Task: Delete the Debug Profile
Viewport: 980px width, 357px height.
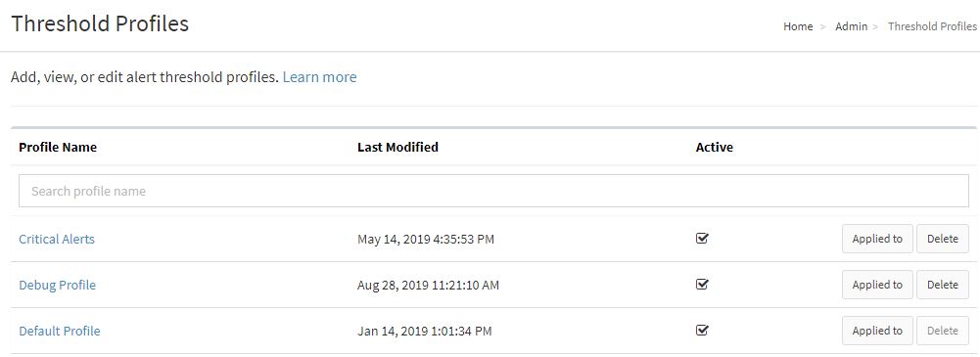Action: (943, 286)
